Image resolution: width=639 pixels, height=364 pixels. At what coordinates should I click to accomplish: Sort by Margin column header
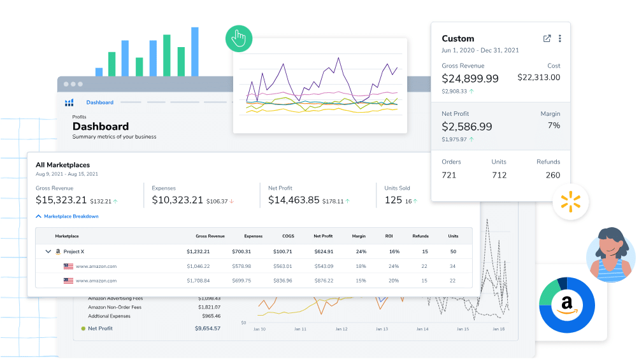(359, 236)
